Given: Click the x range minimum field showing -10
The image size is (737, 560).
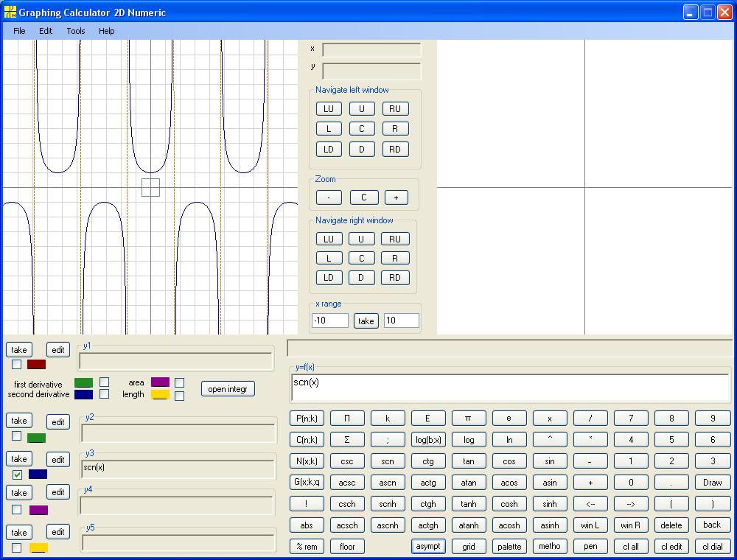Looking at the screenshot, I should (330, 321).
